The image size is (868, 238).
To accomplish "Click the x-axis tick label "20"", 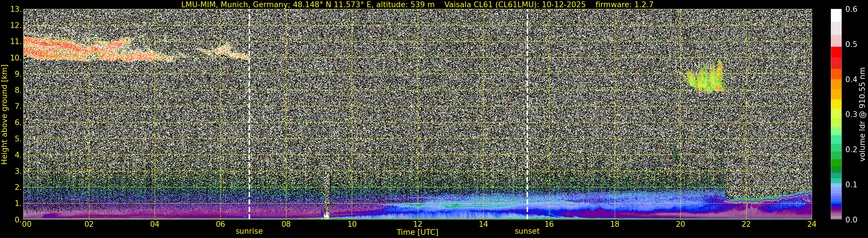I will coord(680,224).
